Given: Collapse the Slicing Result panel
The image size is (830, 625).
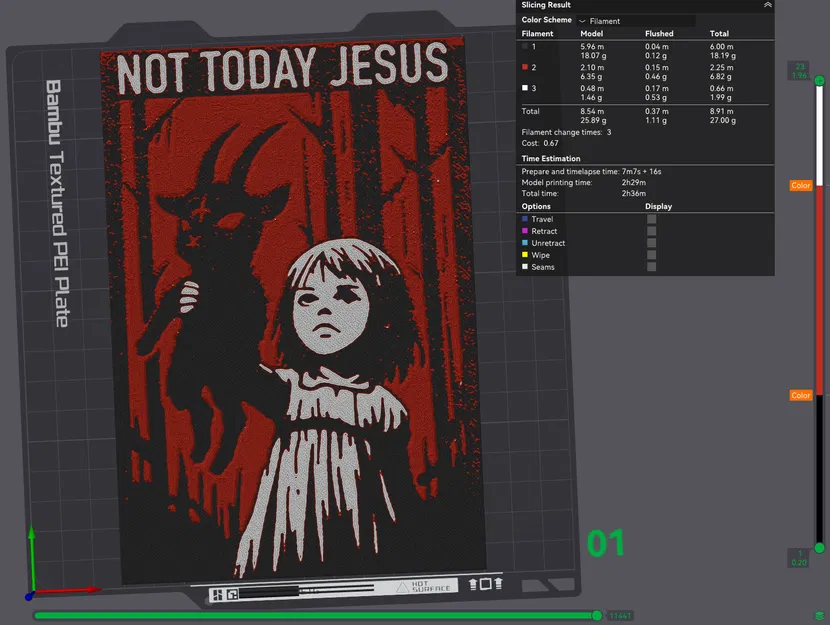Looking at the screenshot, I should (x=768, y=5).
